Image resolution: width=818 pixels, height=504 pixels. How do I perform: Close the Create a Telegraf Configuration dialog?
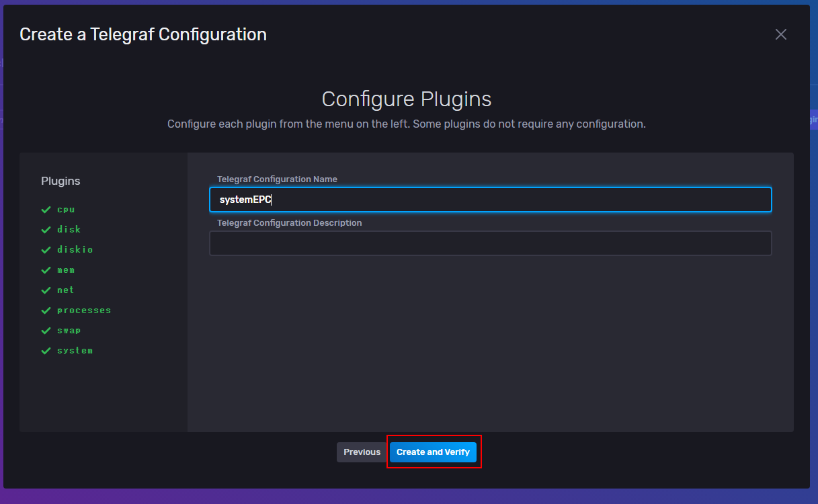[780, 34]
